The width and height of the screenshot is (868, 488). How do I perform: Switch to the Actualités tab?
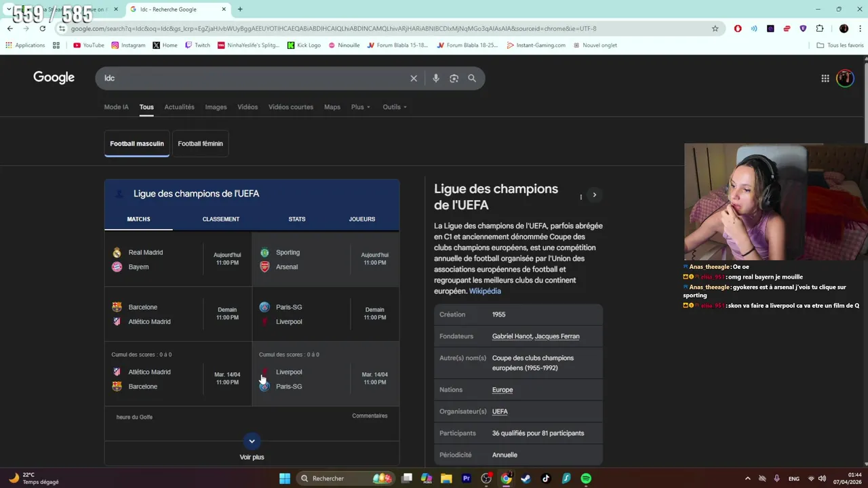[179, 107]
